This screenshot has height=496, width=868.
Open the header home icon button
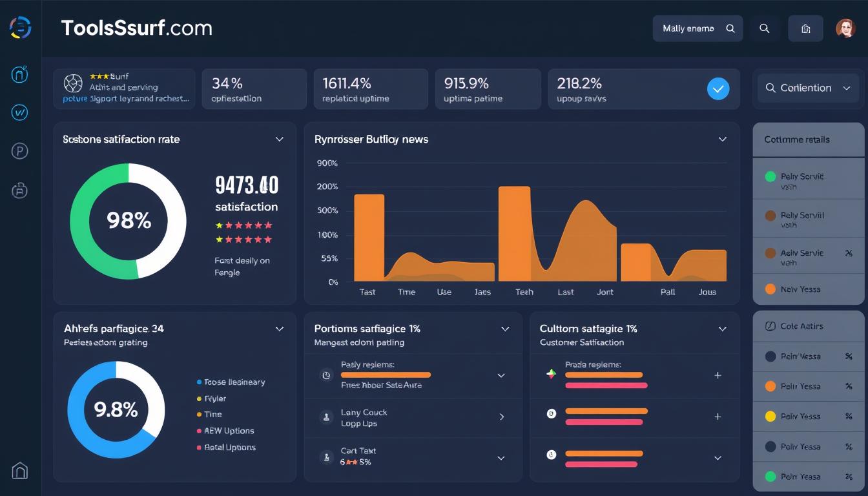click(805, 28)
